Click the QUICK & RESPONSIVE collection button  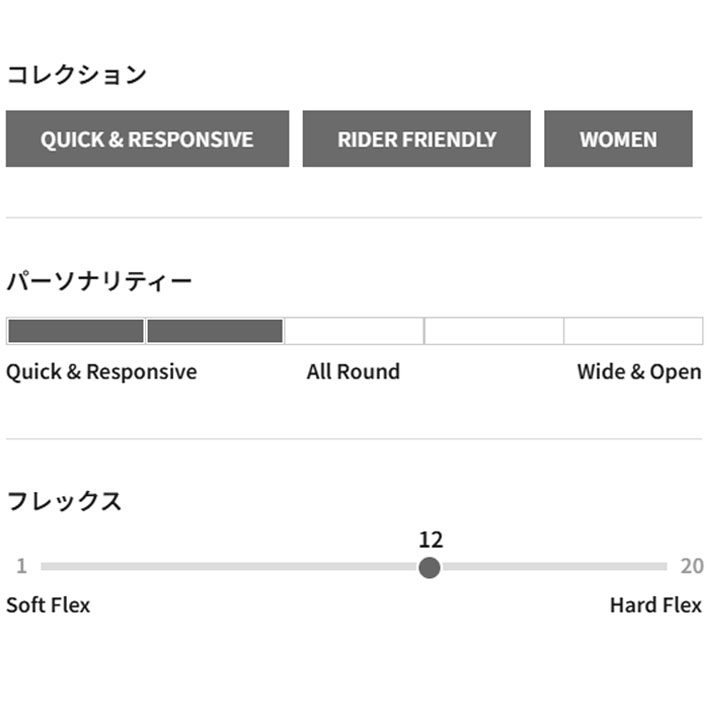pos(147,139)
